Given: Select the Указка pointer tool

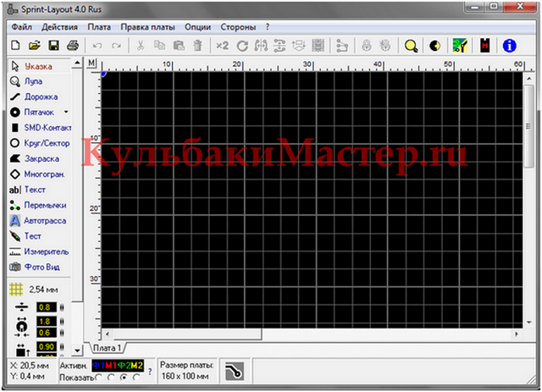Looking at the screenshot, I should (40, 66).
